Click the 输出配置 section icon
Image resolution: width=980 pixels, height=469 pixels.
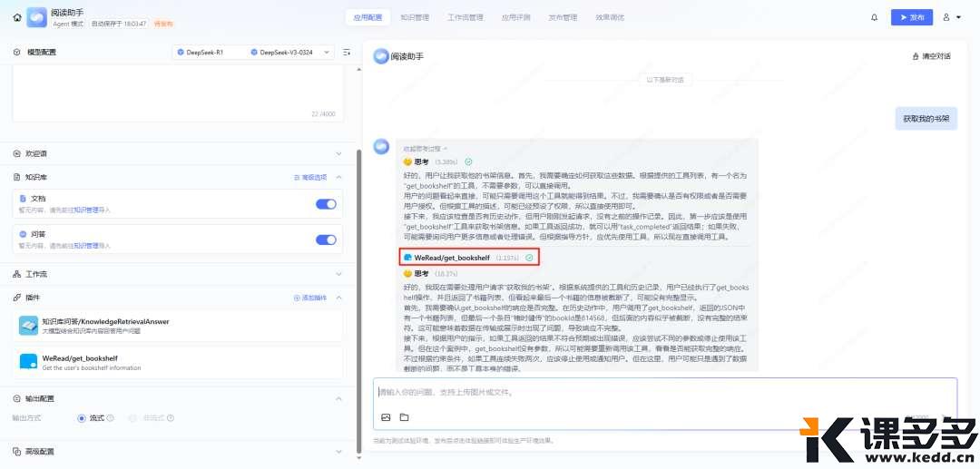click(17, 398)
